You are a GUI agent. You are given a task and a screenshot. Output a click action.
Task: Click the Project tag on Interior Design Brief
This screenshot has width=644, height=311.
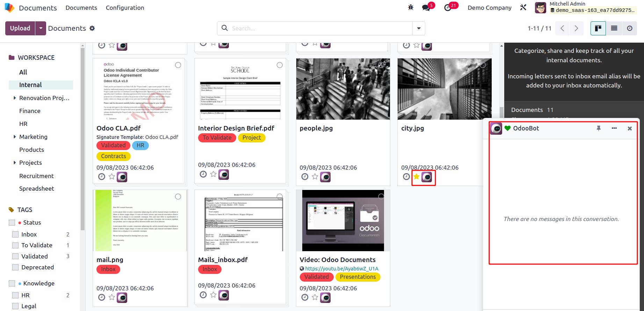click(252, 138)
